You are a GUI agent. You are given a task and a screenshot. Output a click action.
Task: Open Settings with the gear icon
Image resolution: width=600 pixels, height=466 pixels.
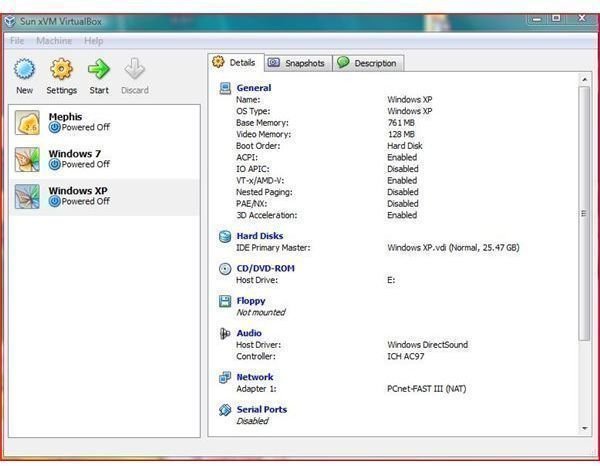[x=62, y=69]
